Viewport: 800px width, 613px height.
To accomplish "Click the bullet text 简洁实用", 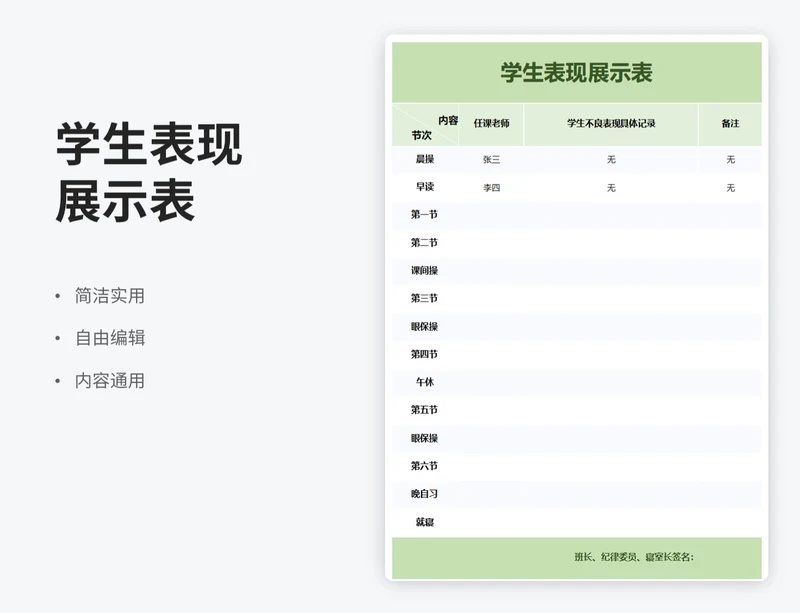I will 110,296.
